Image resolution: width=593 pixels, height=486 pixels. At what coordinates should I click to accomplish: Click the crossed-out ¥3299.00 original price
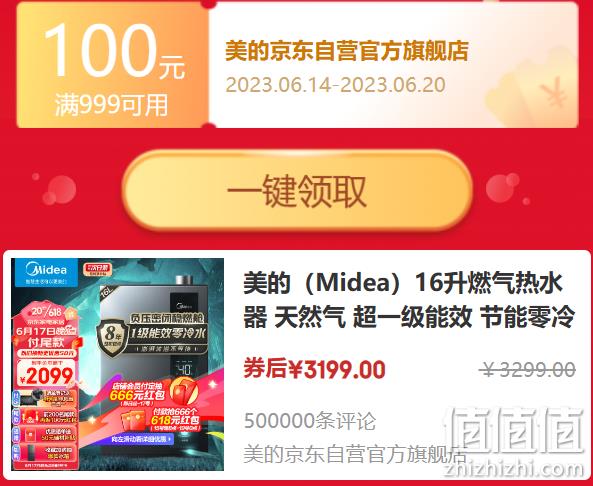[x=529, y=370]
